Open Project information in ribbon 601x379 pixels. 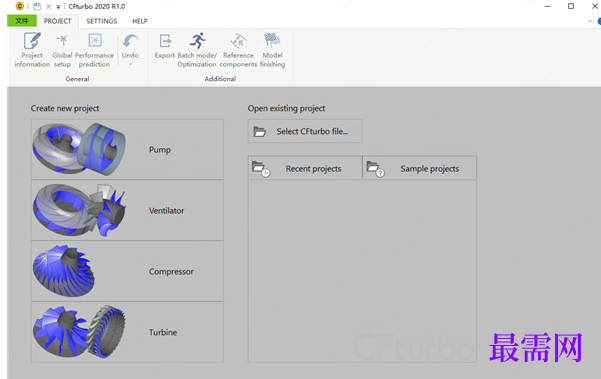coord(32,50)
